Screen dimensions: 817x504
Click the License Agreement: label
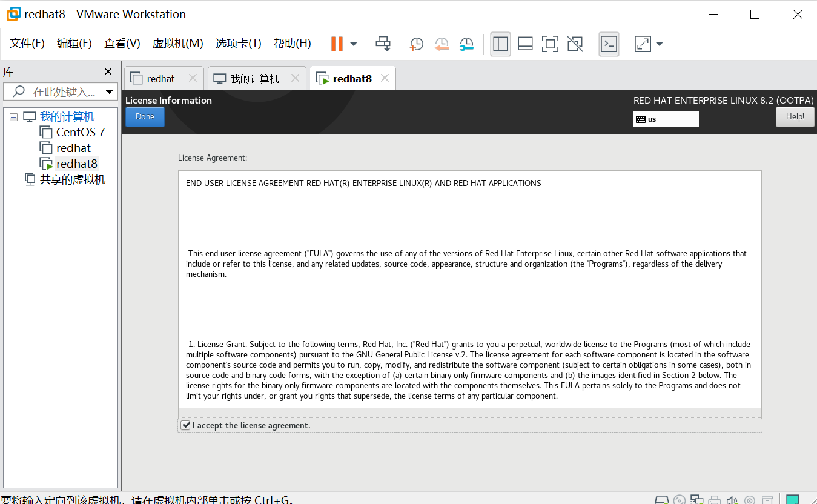(x=213, y=157)
